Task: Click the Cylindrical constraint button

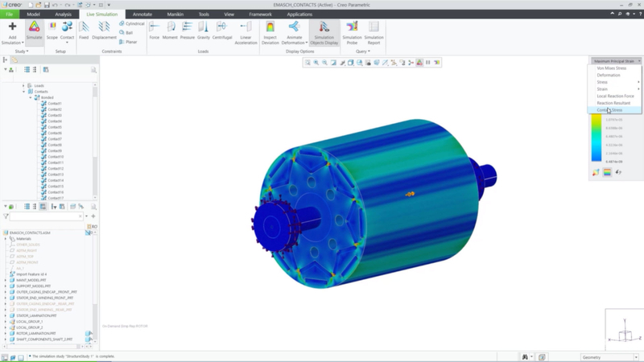Action: pos(131,24)
